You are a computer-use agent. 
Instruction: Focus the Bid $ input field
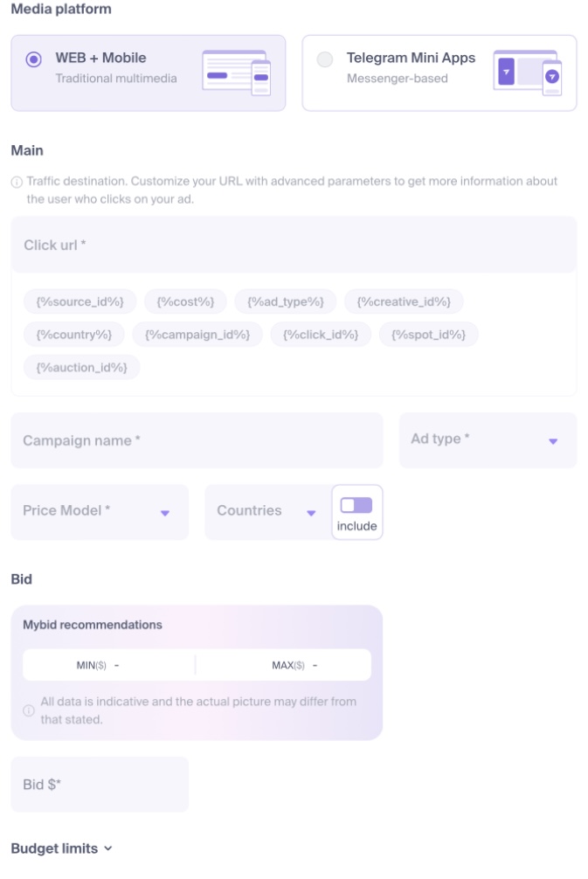[x=100, y=785]
